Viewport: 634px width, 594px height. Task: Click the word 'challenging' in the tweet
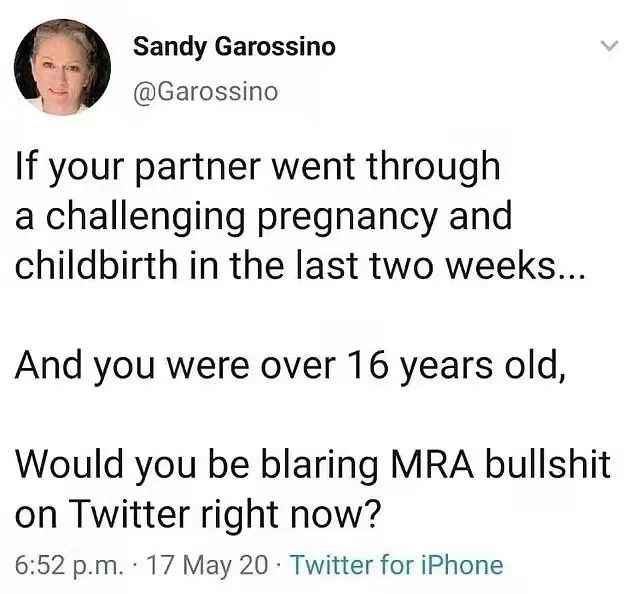click(x=145, y=219)
